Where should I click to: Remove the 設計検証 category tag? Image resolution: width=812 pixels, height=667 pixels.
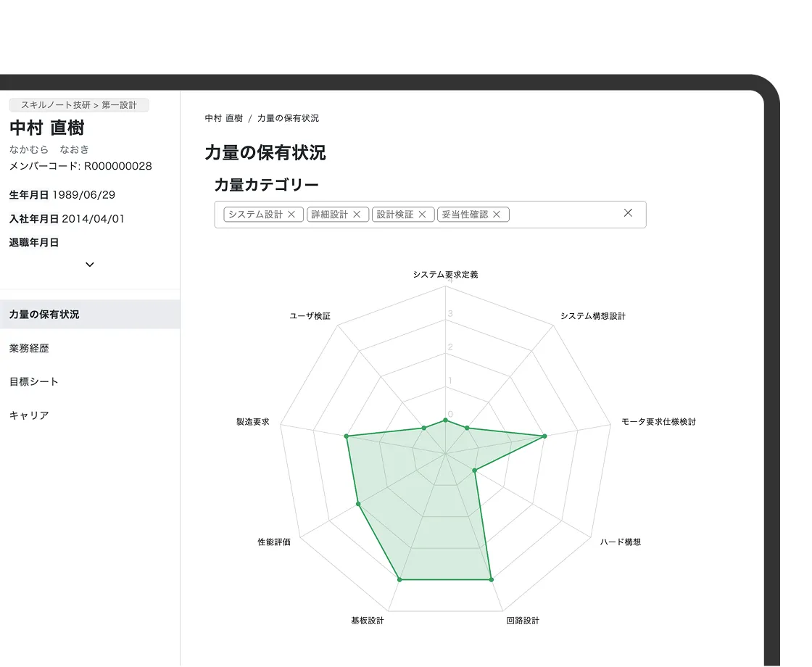click(x=422, y=215)
